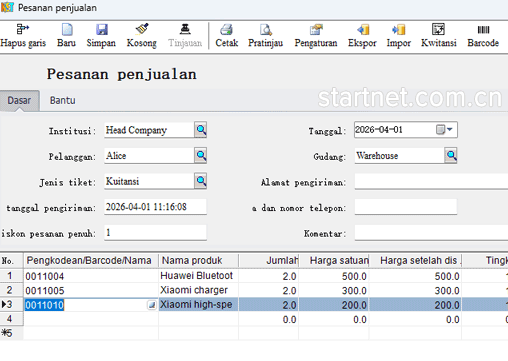The width and height of the screenshot is (508, 361).
Task: Search Pelanggan with magnifier icon
Action: coord(201,155)
